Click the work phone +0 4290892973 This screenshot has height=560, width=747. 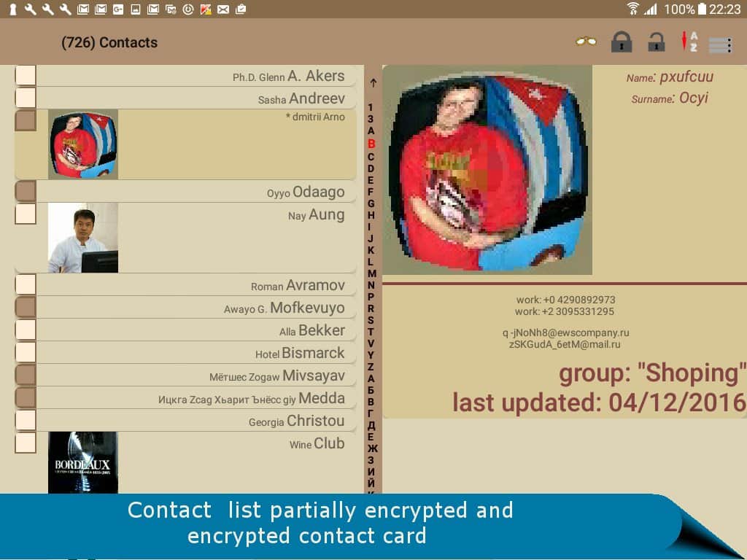565,300
